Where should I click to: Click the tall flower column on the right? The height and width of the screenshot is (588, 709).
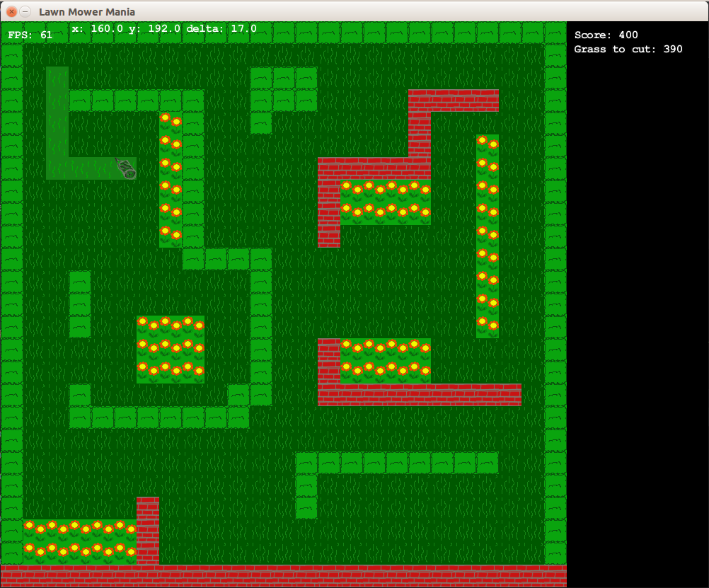point(488,236)
